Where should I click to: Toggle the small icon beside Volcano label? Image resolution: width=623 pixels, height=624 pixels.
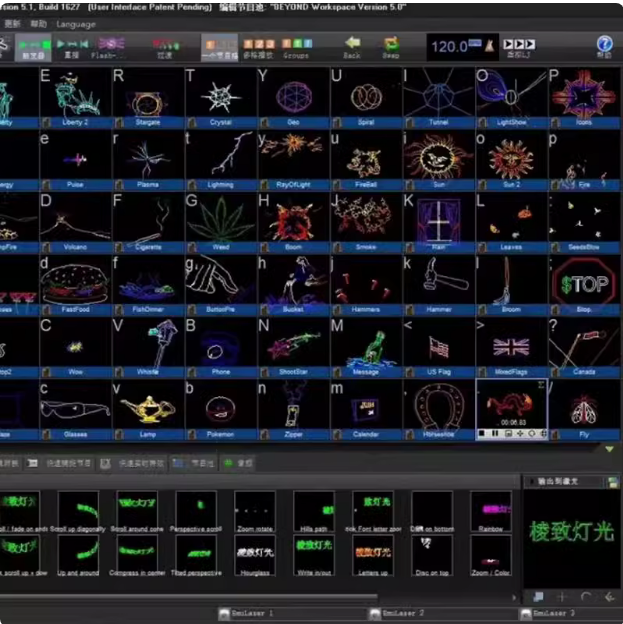point(46,247)
